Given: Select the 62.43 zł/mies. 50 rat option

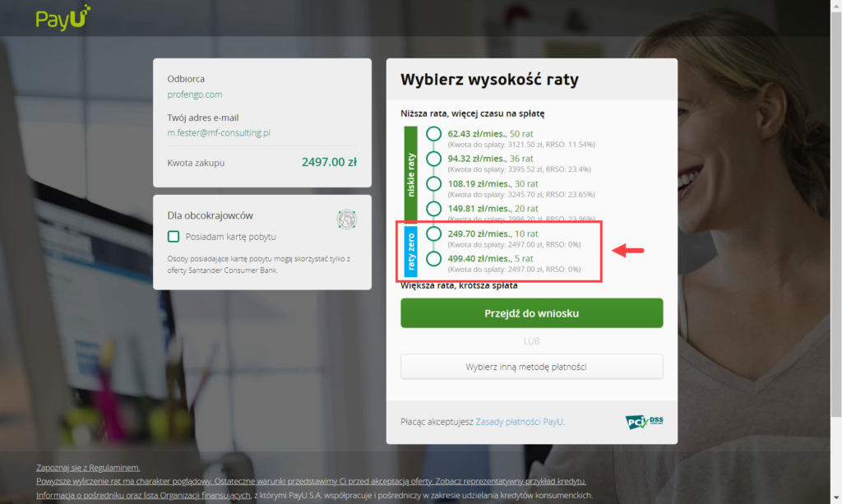Looking at the screenshot, I should [434, 134].
